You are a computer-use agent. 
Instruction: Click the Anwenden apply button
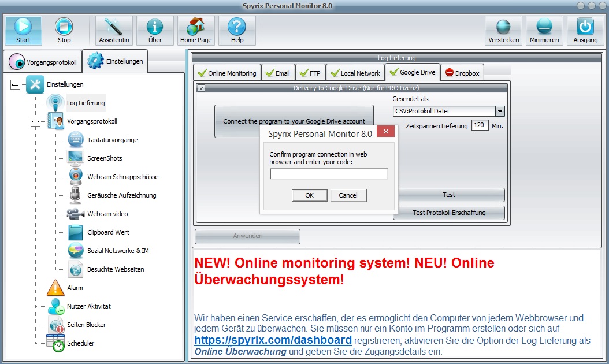point(247,236)
